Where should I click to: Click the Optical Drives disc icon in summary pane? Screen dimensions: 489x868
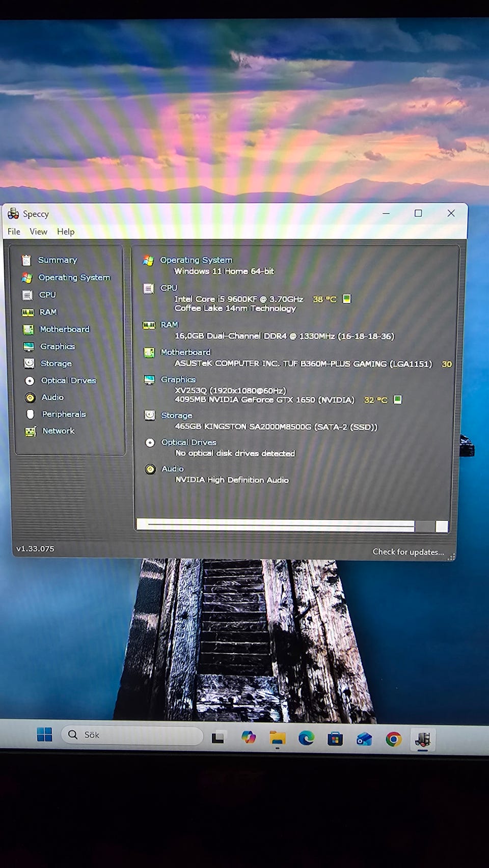[x=150, y=442]
